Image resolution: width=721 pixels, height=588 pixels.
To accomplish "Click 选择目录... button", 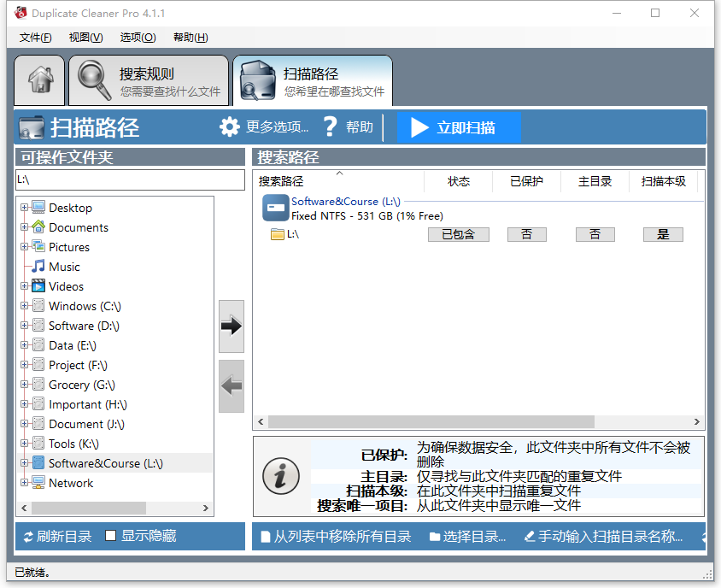I will click(467, 536).
